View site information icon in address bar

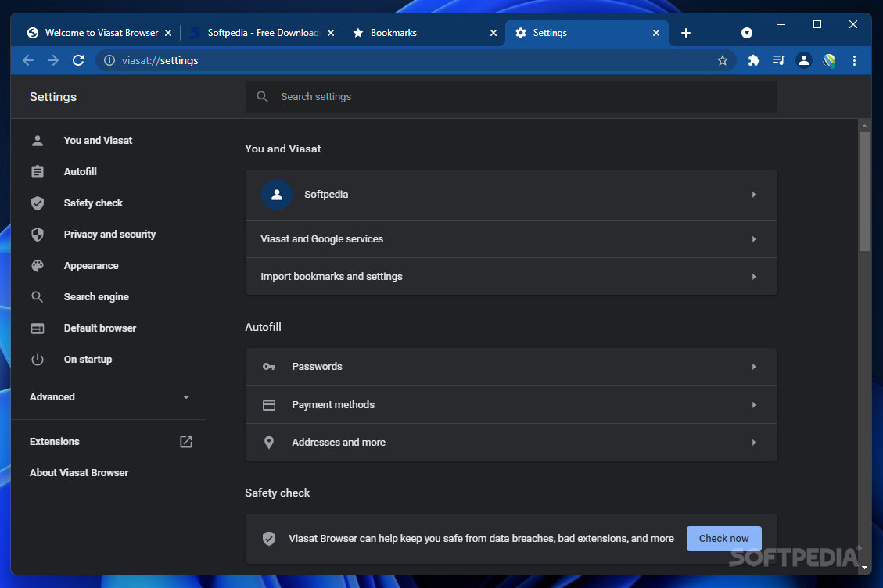point(109,60)
